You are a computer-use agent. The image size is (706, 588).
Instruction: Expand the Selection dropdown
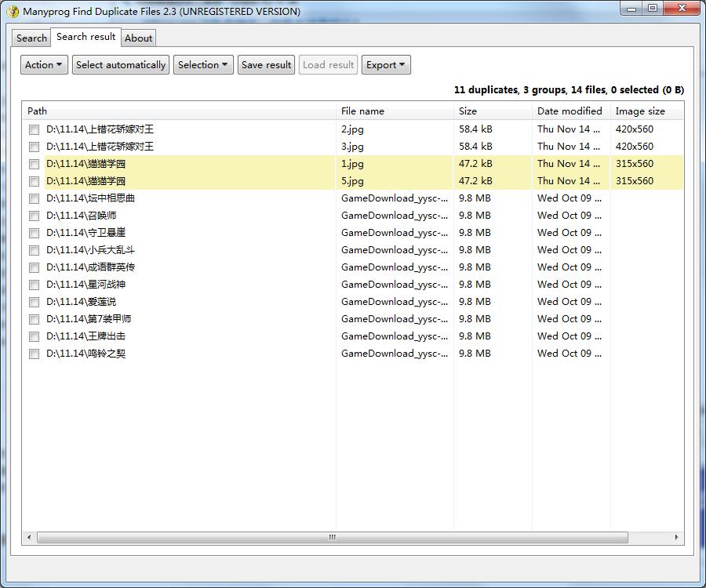(203, 65)
